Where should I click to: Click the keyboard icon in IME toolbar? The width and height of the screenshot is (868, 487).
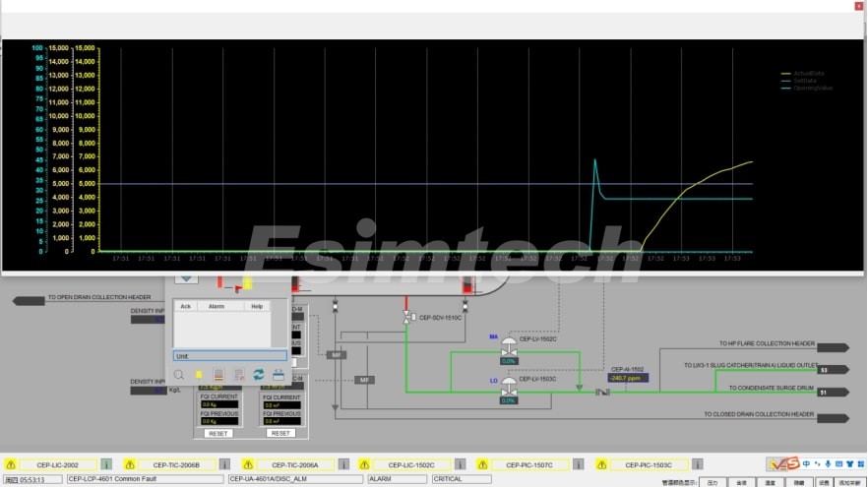838,463
